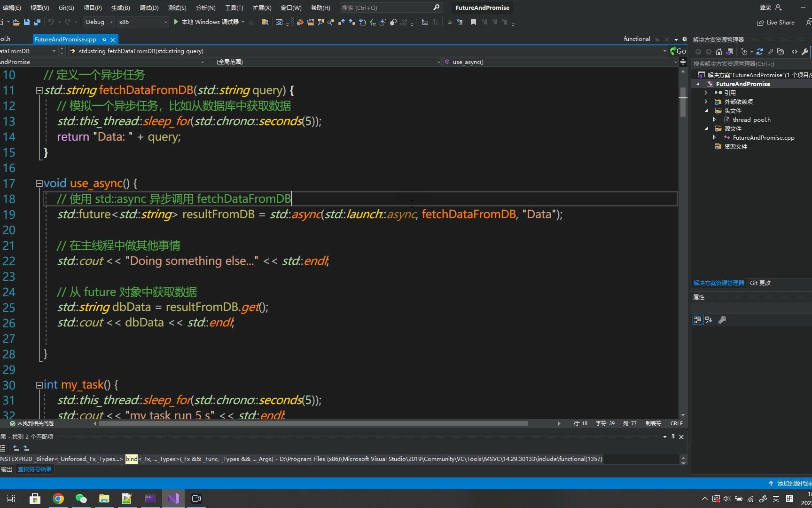Click the Undo arrow icon

tap(51, 22)
